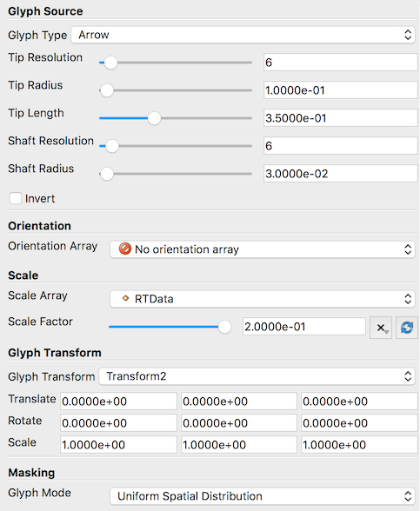Click the Scale Factor slider handle
The height and width of the screenshot is (511, 420).
pos(224,327)
